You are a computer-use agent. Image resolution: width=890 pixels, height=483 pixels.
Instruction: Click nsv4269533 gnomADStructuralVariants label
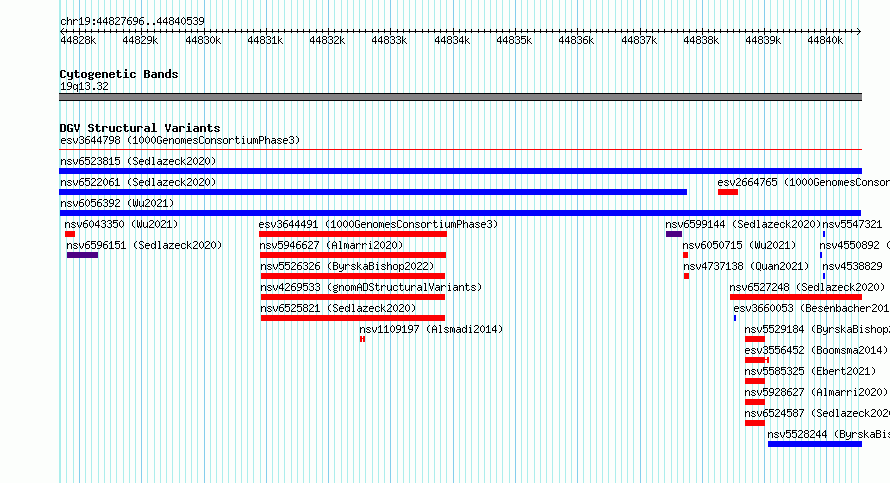371,287
